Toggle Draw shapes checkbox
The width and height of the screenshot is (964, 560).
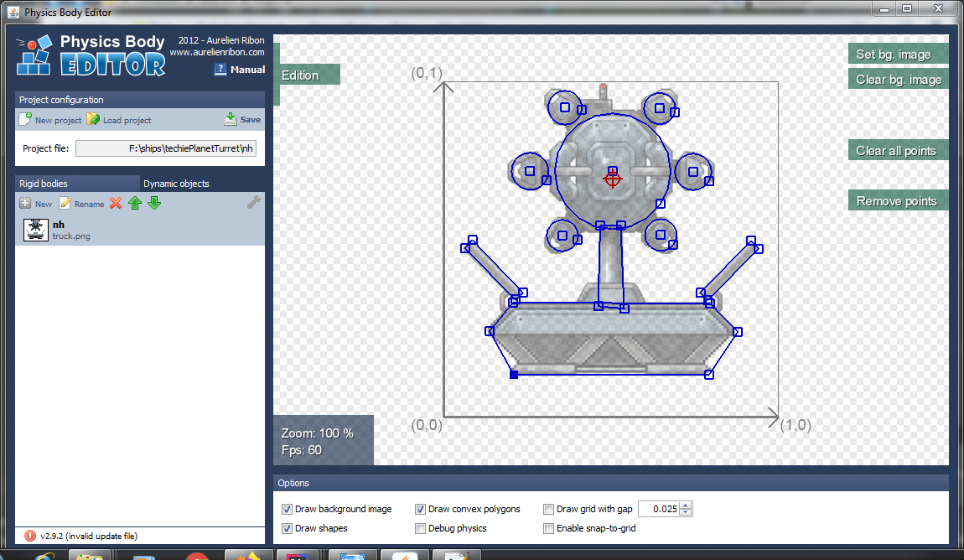click(x=288, y=529)
